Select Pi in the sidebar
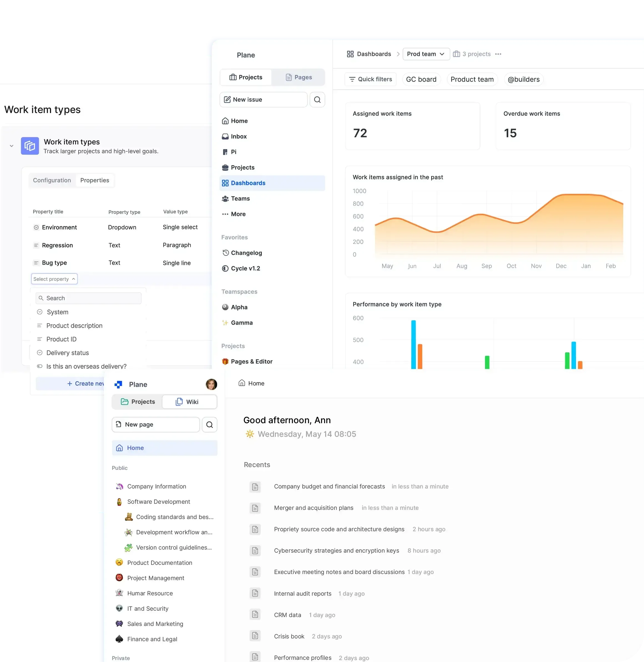The image size is (644, 662). point(233,152)
